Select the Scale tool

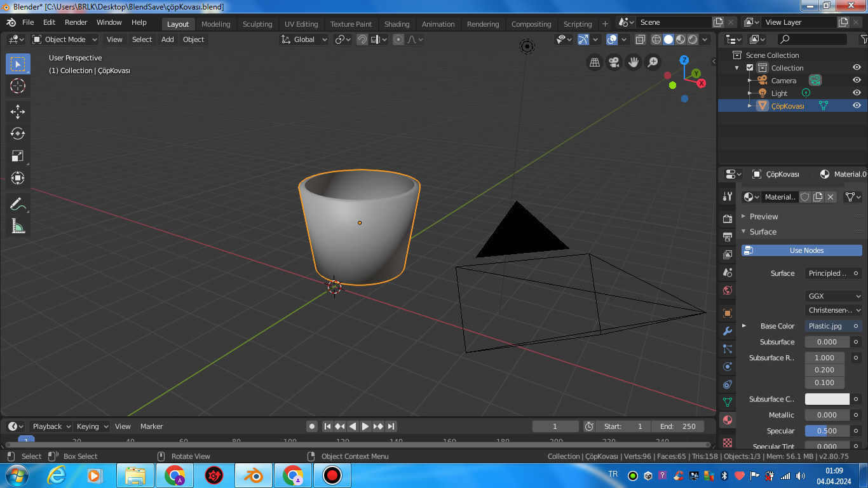pos(18,156)
